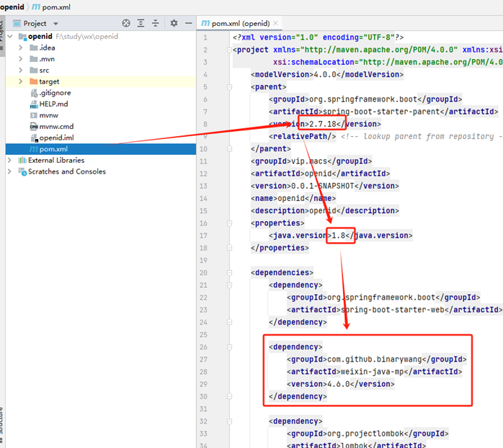Click the mvnw.cmd file icon
This screenshot has height=448, width=503.
click(x=34, y=126)
